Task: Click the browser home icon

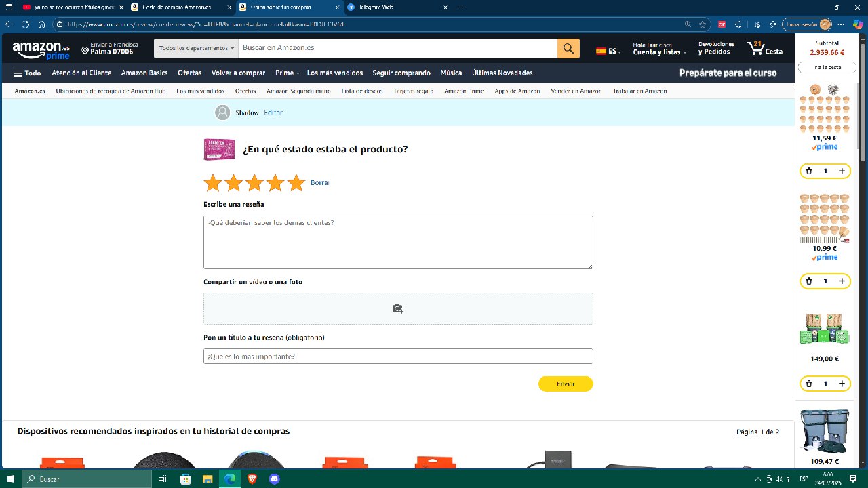Action: pyautogui.click(x=41, y=24)
